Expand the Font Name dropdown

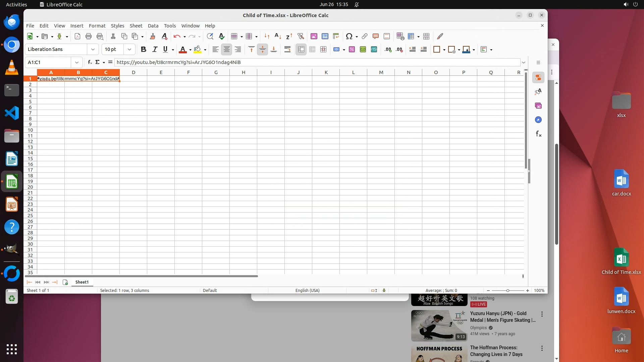[x=93, y=50]
